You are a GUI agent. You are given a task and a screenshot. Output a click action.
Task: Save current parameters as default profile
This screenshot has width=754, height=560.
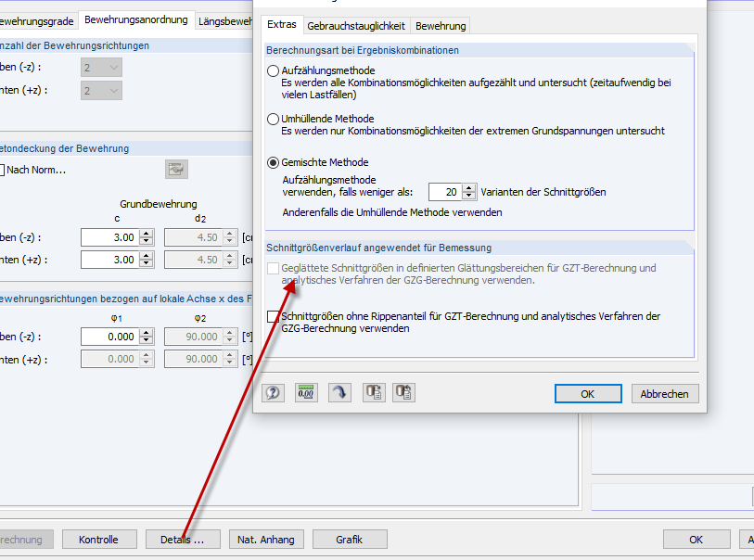374,391
